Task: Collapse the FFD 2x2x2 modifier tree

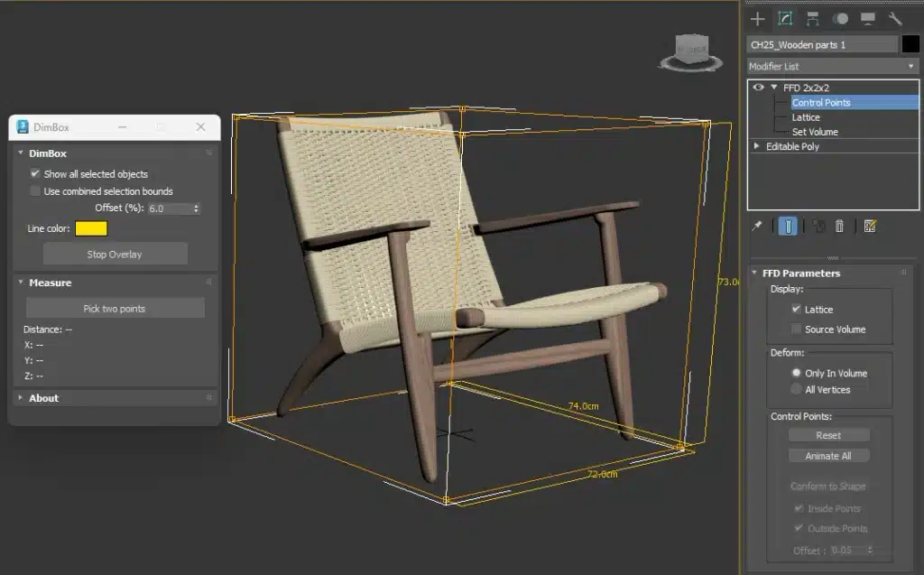Action: (773, 88)
